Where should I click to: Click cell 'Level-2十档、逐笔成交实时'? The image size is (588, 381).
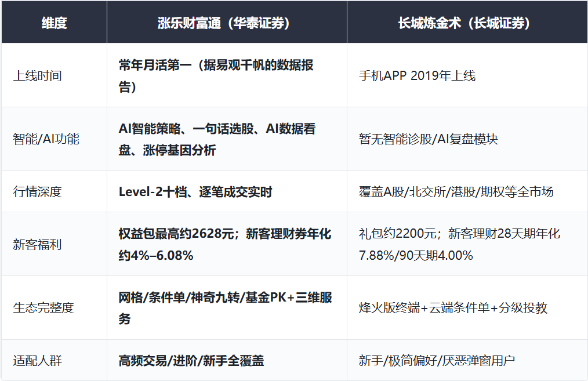point(227,191)
